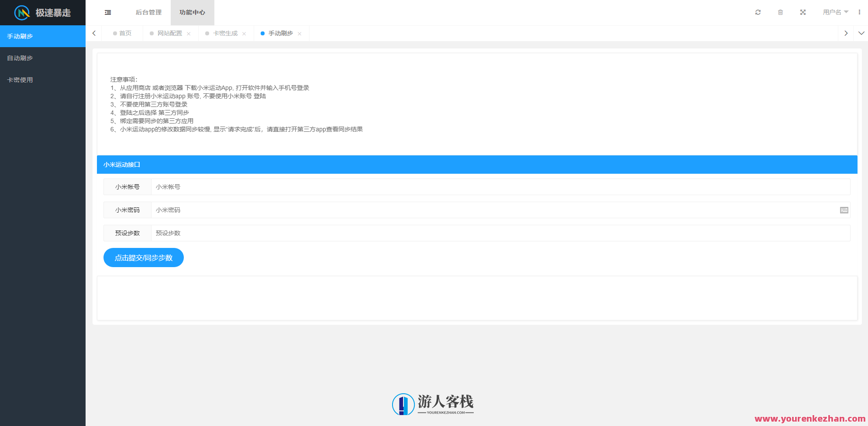Switch to the 后台管理 menu
868x426 pixels.
point(148,13)
